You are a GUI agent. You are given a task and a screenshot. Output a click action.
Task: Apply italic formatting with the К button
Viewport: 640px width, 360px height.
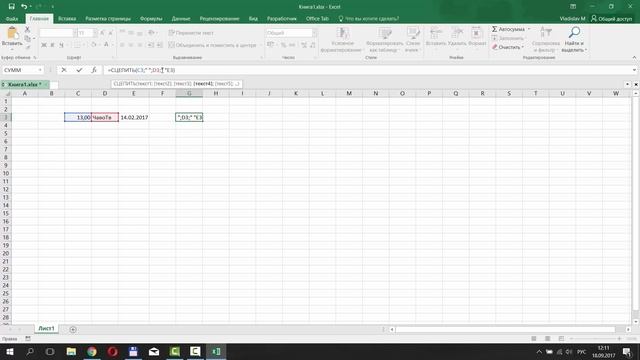(x=52, y=45)
